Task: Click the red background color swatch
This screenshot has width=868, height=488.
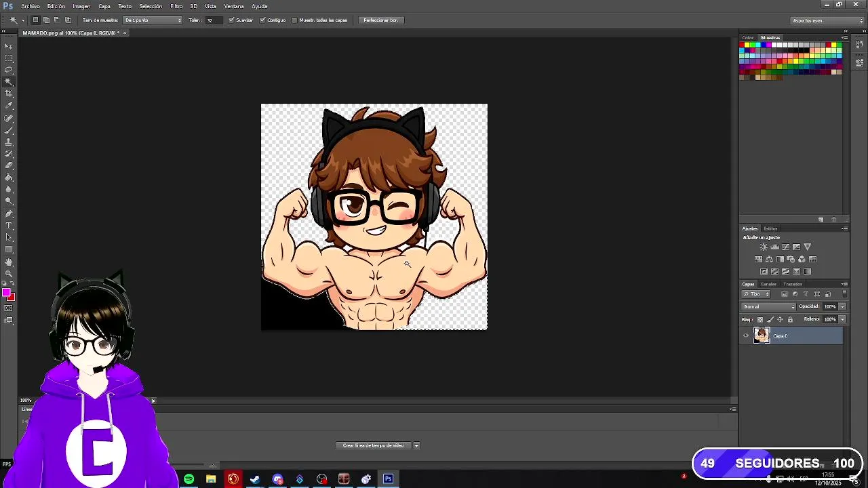Action: point(12,298)
